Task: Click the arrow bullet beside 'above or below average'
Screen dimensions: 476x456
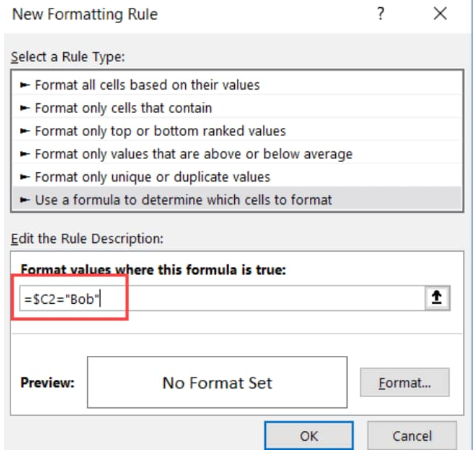Action: (x=25, y=154)
